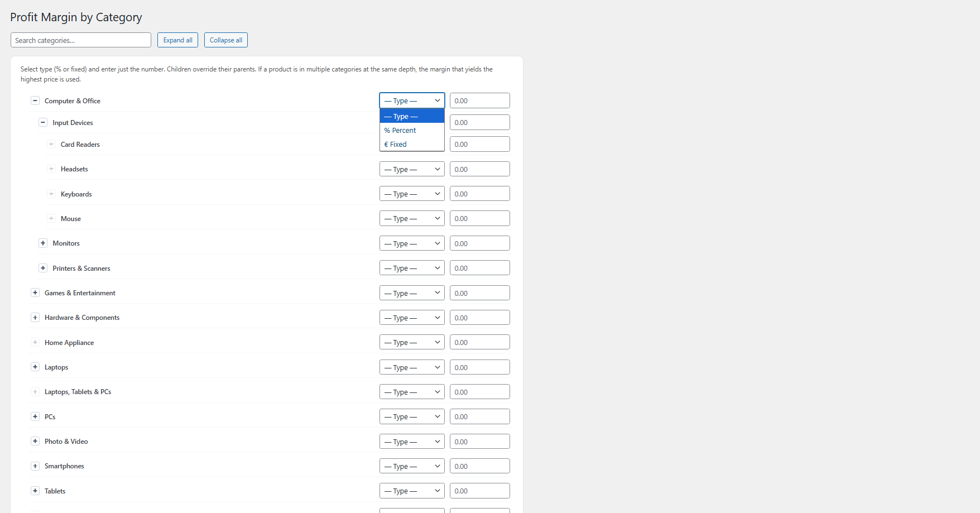980x513 pixels.
Task: Collapse the Input Devices subcategory
Action: [x=43, y=123]
